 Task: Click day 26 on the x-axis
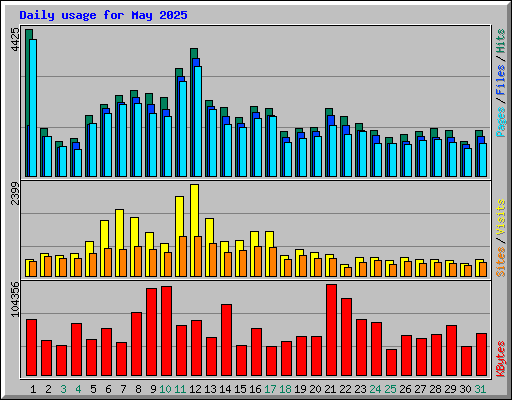[x=405, y=389]
